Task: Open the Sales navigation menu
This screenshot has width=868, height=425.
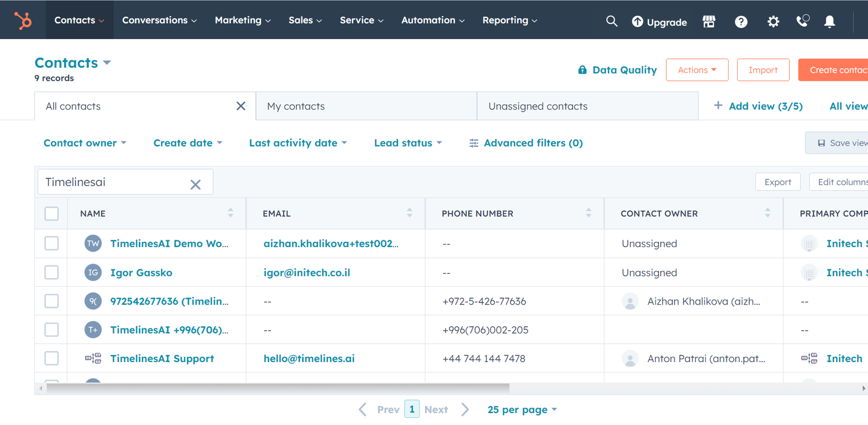Action: [305, 20]
